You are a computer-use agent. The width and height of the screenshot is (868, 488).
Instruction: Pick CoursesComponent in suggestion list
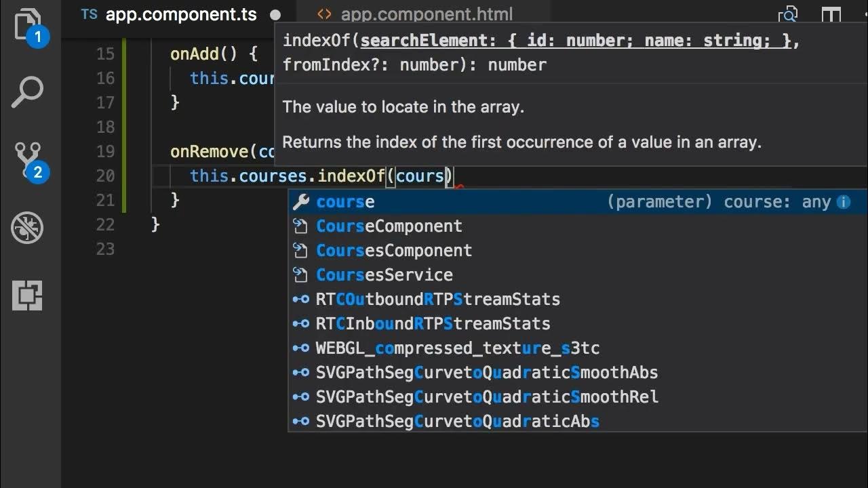pos(394,251)
